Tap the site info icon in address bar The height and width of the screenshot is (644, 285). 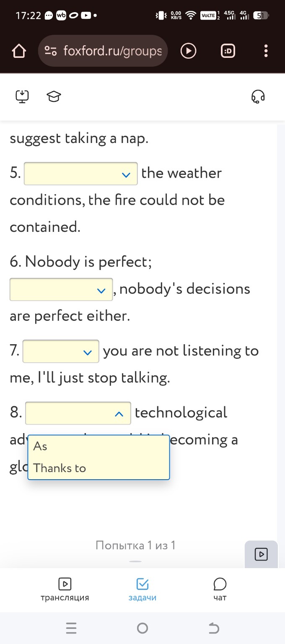(51, 51)
